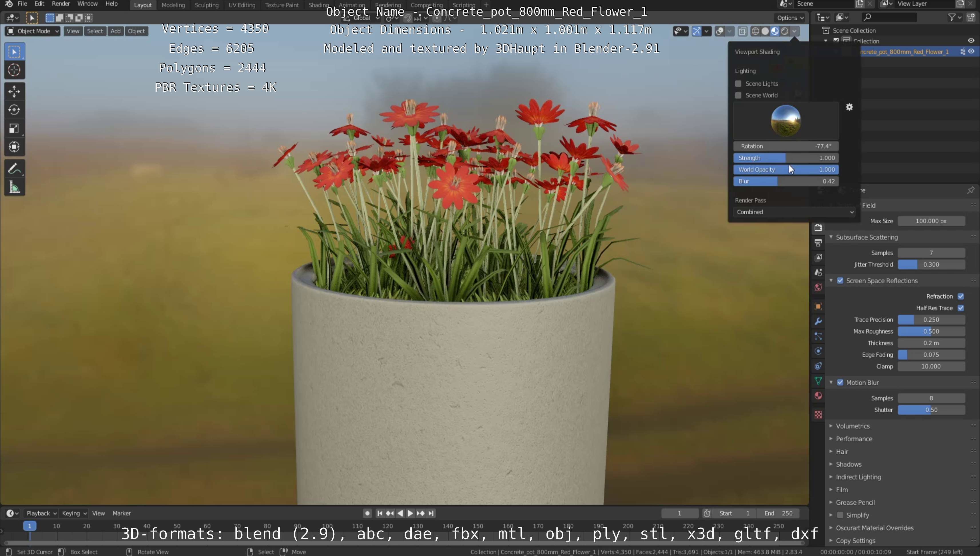
Task: Enable Scene World checkbox
Action: (x=738, y=95)
